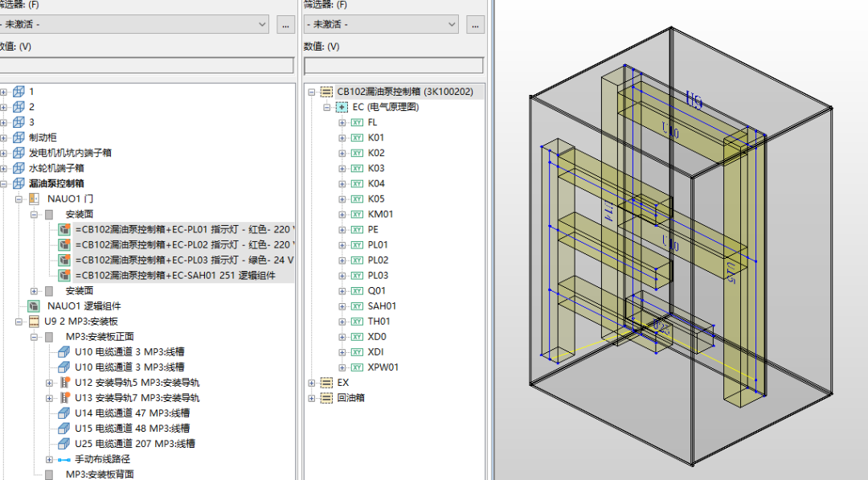
Task: Click the 手动布线路径 route icon
Action: [64, 460]
